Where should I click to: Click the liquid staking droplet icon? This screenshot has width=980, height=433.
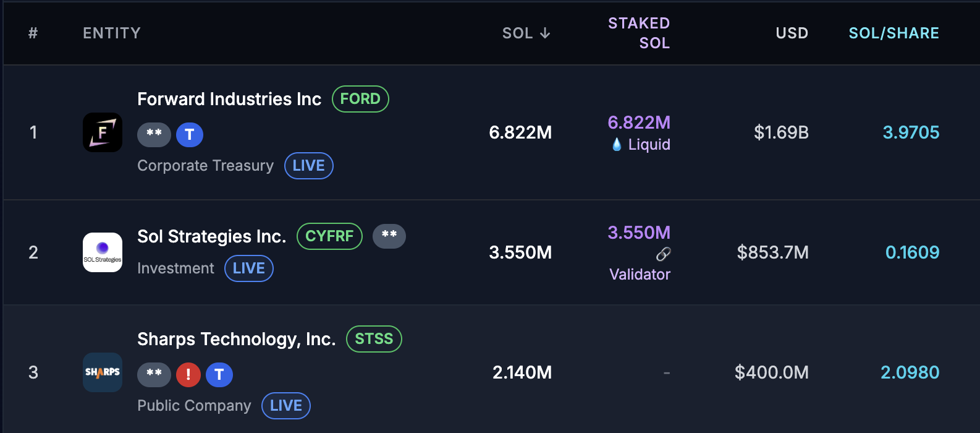[617, 145]
